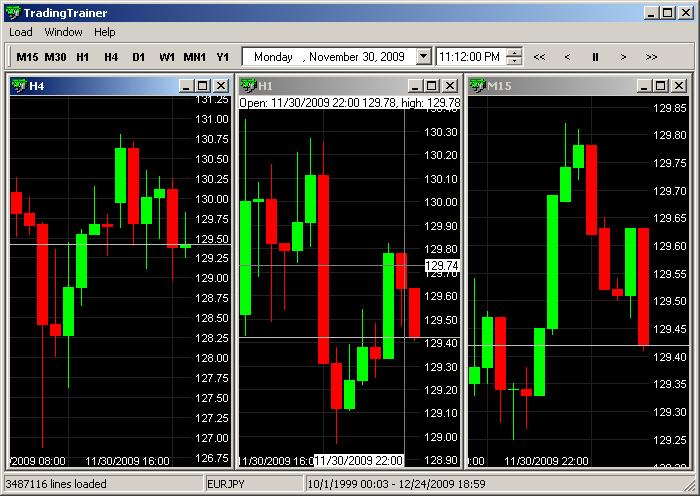
Task: Decrease time with the down spinner arrow
Action: click(x=515, y=61)
